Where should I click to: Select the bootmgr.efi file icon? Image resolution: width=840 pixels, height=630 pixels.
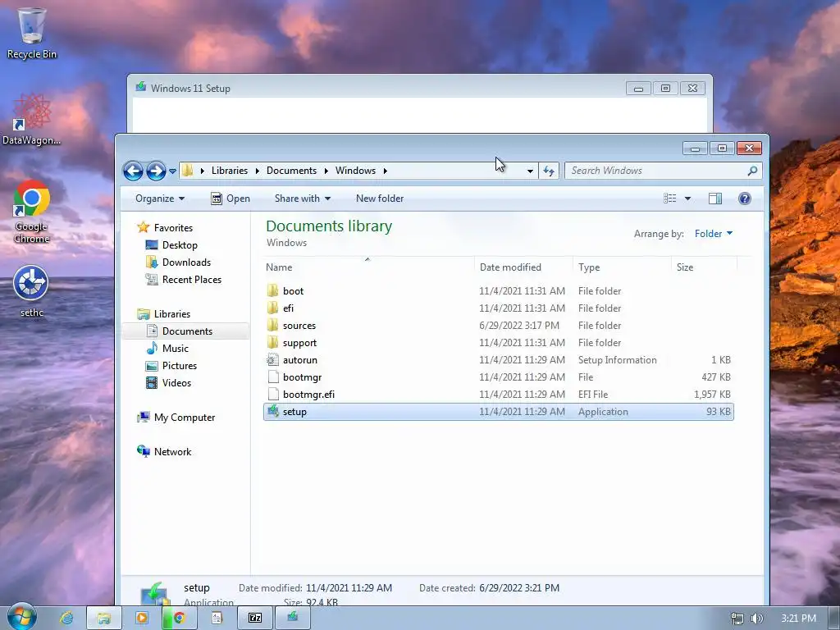pos(272,395)
